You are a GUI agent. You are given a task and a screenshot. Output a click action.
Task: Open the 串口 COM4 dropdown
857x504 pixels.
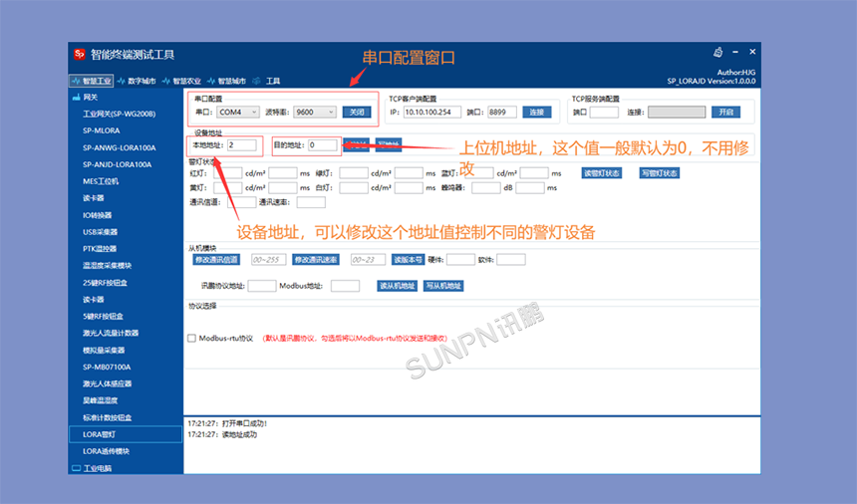click(x=238, y=112)
